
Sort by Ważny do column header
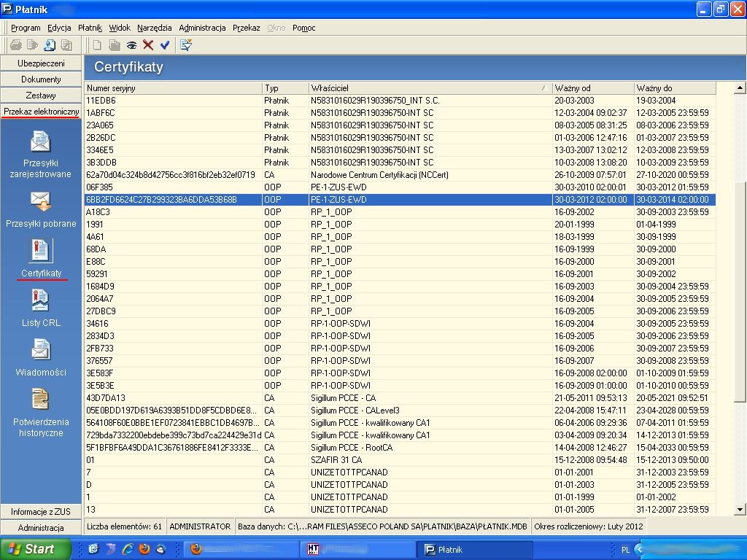coord(675,88)
